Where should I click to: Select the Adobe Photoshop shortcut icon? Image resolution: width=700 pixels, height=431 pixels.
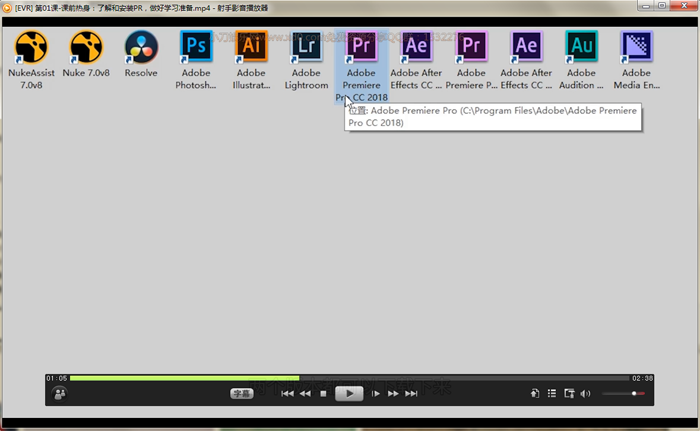point(196,47)
